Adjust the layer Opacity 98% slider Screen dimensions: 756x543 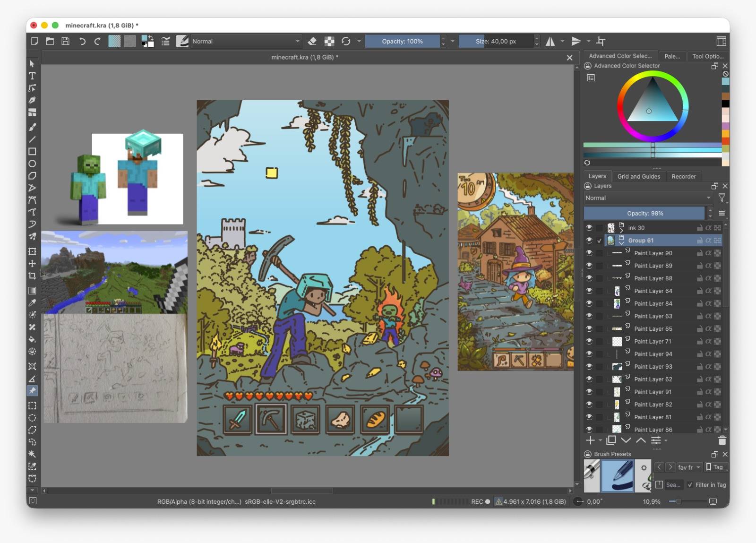click(x=644, y=213)
